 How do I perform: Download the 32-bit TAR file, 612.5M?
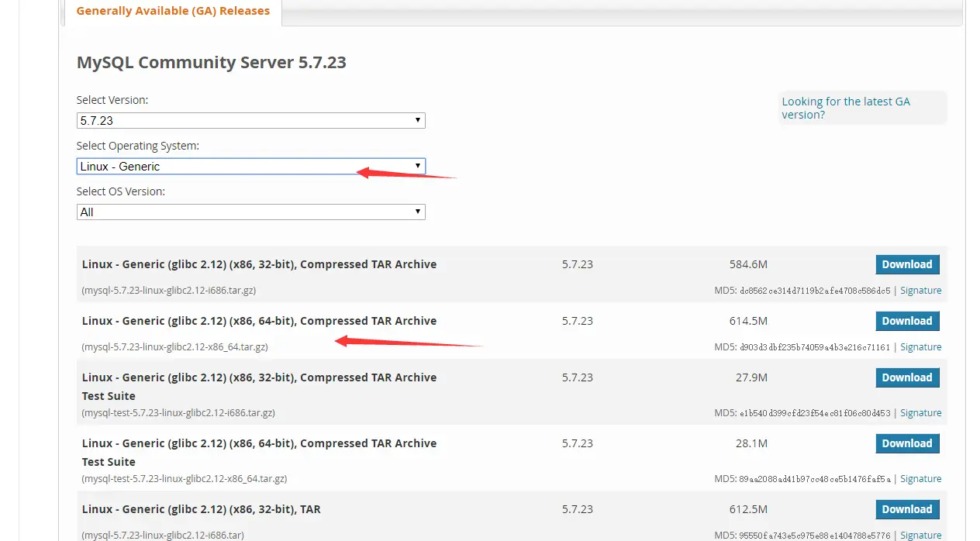(x=907, y=509)
